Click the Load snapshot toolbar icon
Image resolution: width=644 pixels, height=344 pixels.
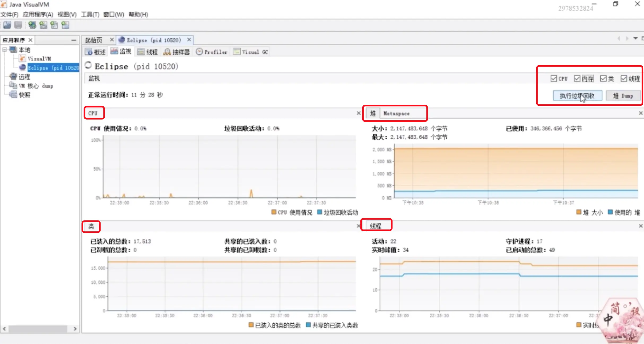point(7,25)
